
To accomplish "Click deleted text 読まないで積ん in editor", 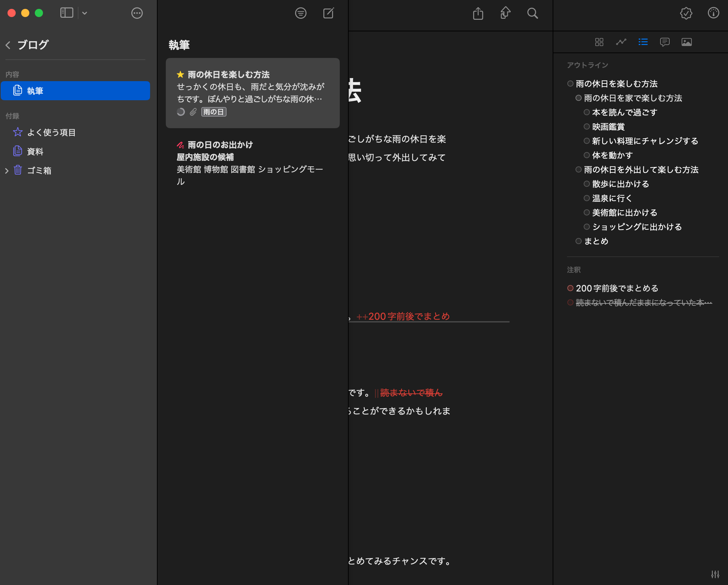I will 411,392.
